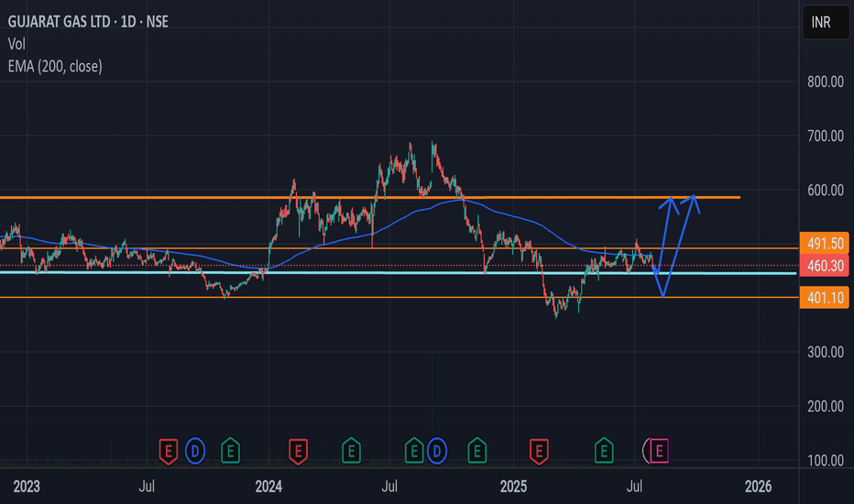The height and width of the screenshot is (504, 854).
Task: Select the green E marker in late 2023
Action: point(230,451)
